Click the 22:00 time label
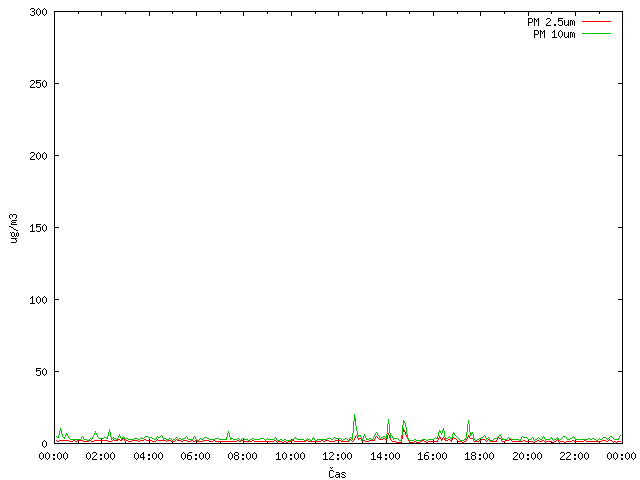This screenshot has height=480, width=640. point(574,456)
